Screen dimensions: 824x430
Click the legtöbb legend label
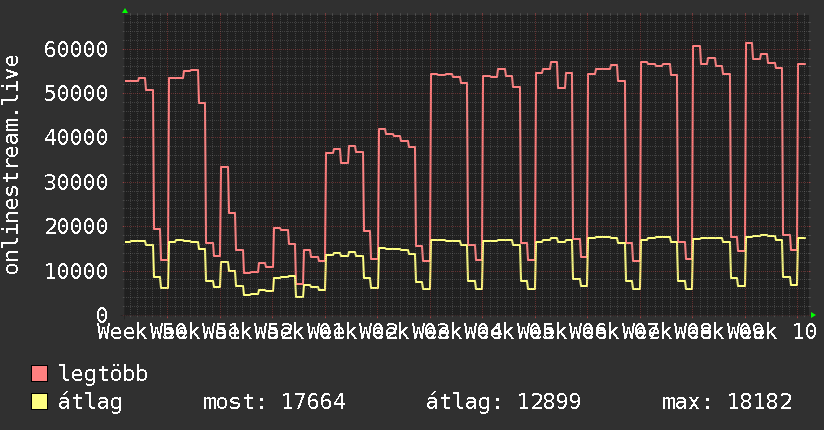coord(103,374)
